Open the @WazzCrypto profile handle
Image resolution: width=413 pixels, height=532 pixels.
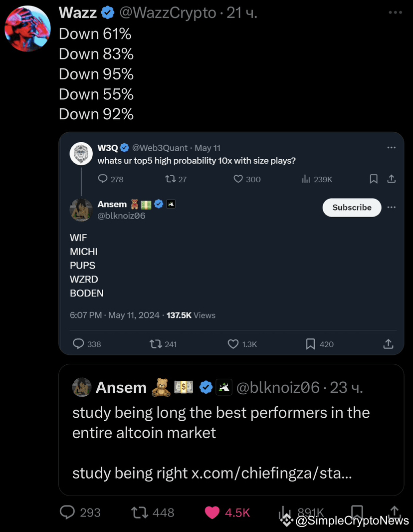pos(168,13)
